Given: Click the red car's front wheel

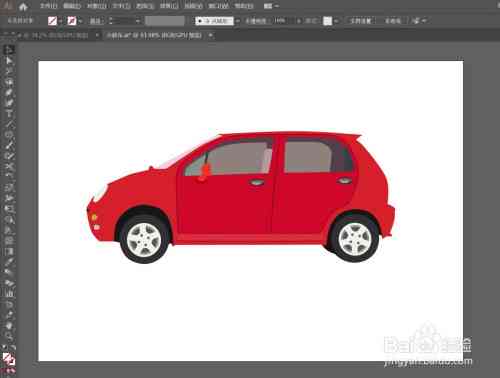Looking at the screenshot, I should pyautogui.click(x=144, y=239).
